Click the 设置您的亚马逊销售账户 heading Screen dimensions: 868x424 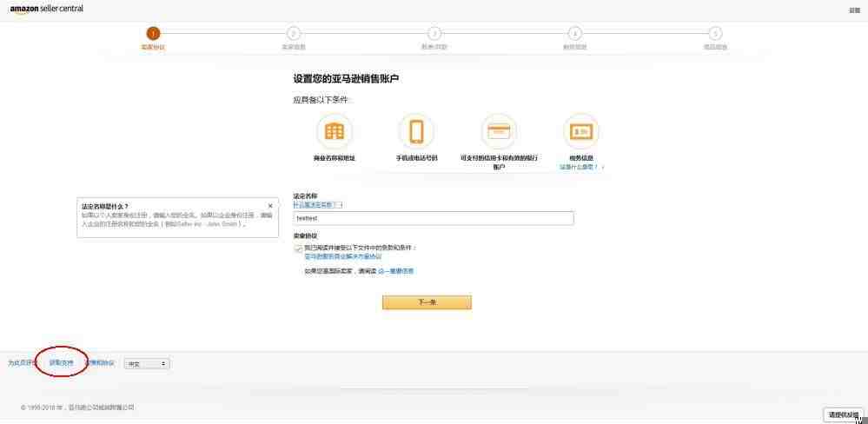tap(346, 78)
